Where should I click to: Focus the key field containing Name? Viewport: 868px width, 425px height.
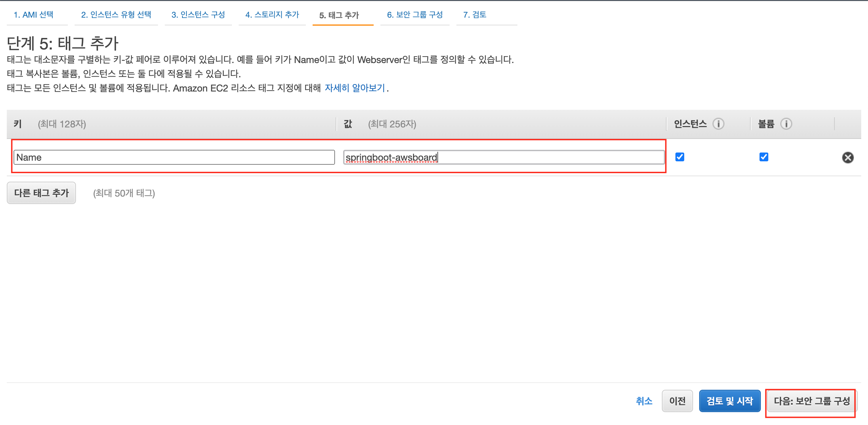tap(174, 158)
